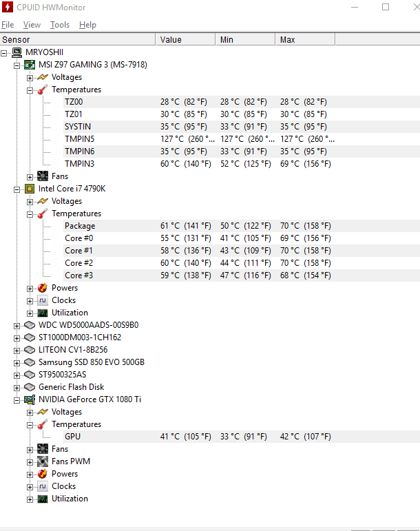Image resolution: width=420 pixels, height=531 pixels.
Task: Click the Max column header
Action: point(305,40)
